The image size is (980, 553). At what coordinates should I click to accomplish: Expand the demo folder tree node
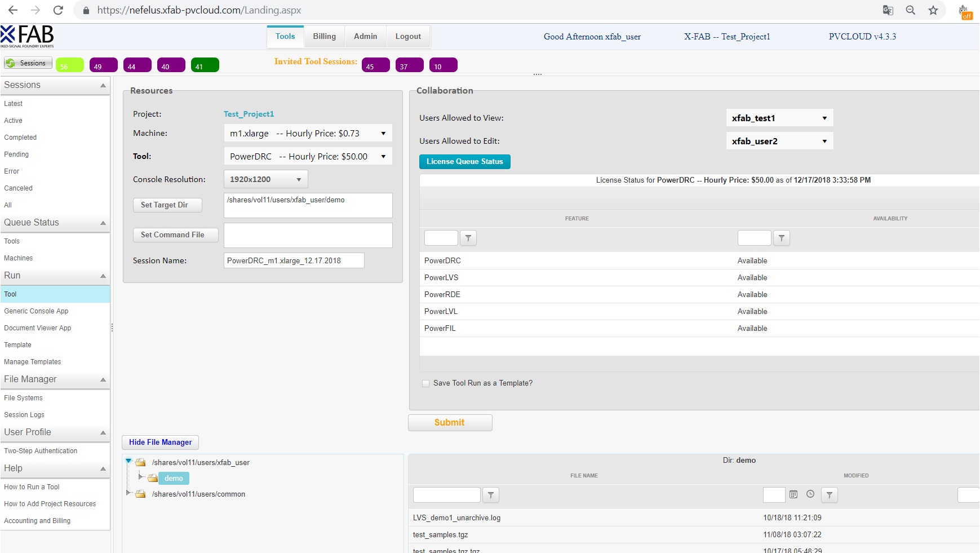[x=141, y=477]
